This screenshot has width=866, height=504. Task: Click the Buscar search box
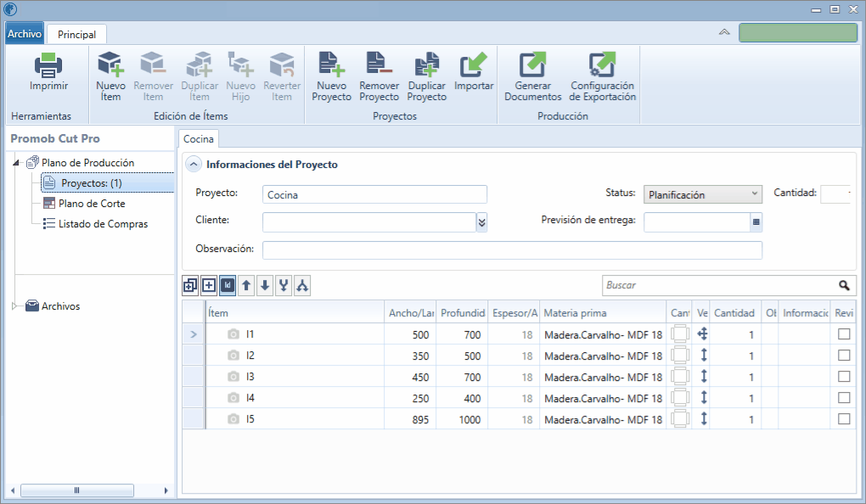(x=720, y=285)
